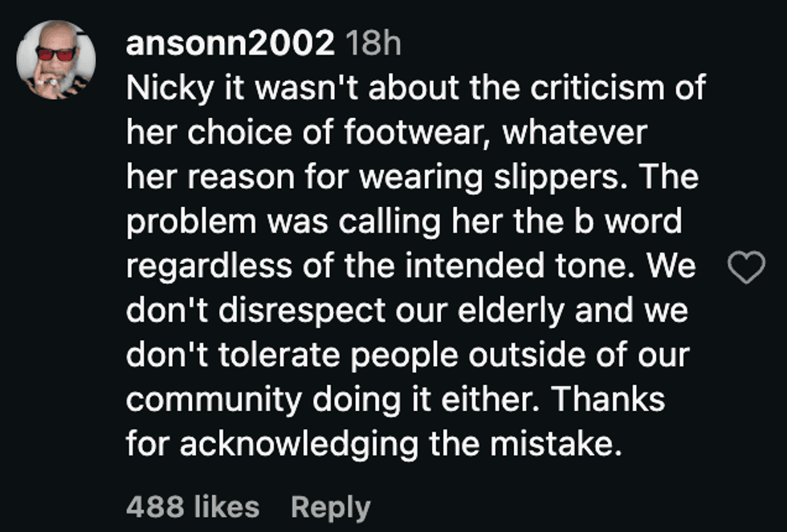Click the 'problem was calling her' line
Viewport: 787px width, 532px height.
click(404, 221)
